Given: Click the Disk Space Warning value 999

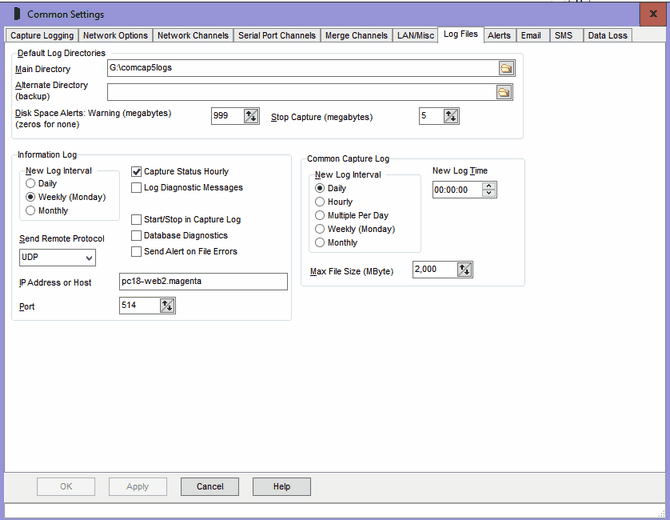Looking at the screenshot, I should point(227,116).
